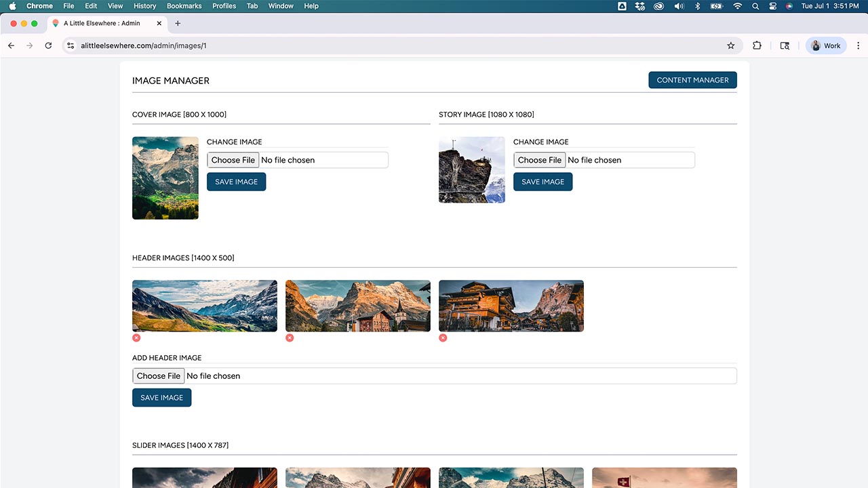Open Control Center in menu bar

pyautogui.click(x=772, y=6)
